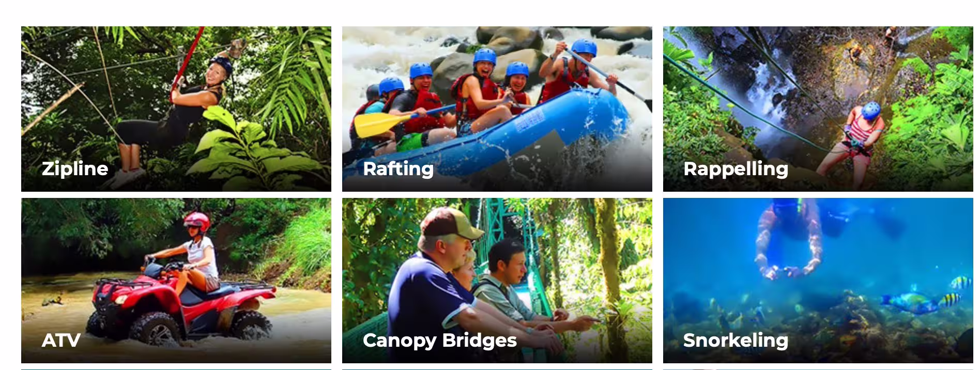
Task: Open the Snorkeling activity tile
Action: pos(818,281)
